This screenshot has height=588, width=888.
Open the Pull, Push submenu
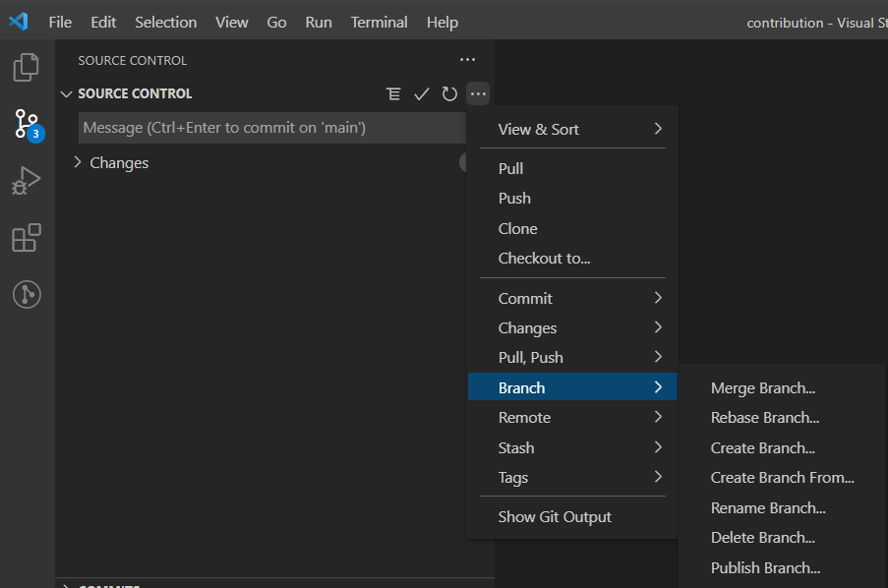[x=572, y=358]
